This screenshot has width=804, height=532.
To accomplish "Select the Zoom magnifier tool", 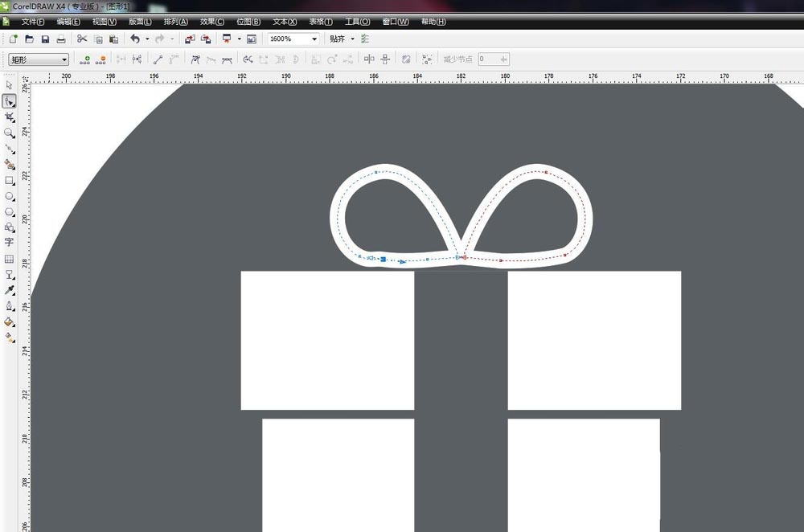I will 9,133.
